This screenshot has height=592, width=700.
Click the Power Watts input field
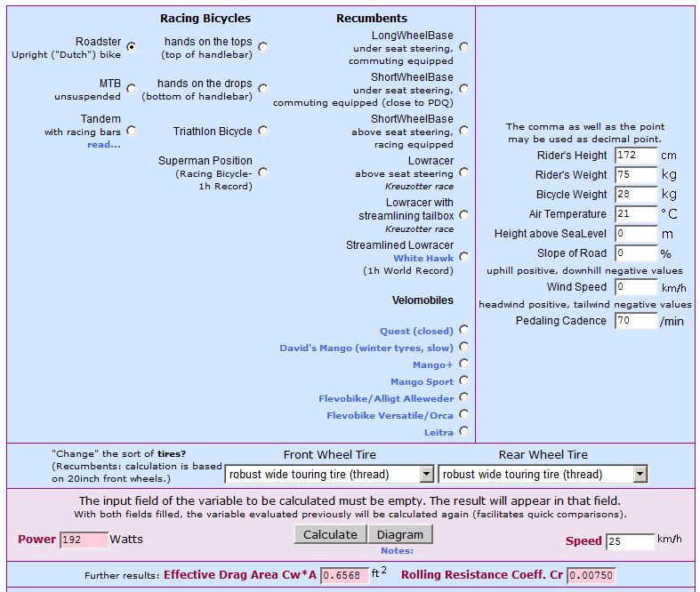[84, 540]
